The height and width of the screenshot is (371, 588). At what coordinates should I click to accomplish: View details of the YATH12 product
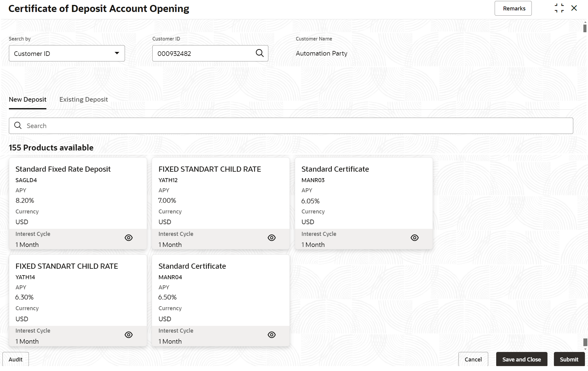pyautogui.click(x=271, y=238)
